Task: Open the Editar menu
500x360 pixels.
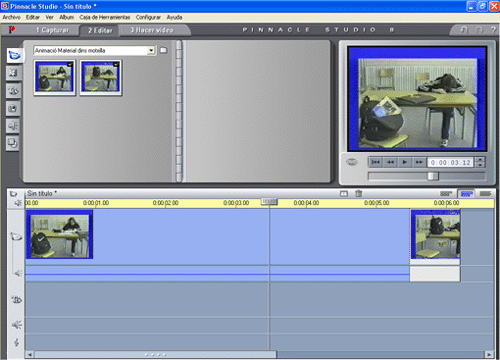Action: tap(33, 17)
